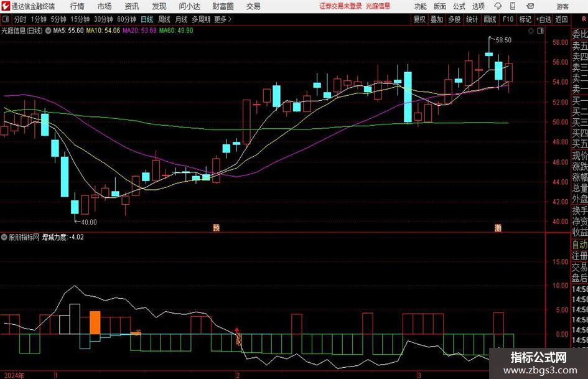Click the 预 marker below the candlesticks
588x379 pixels.
[216, 227]
